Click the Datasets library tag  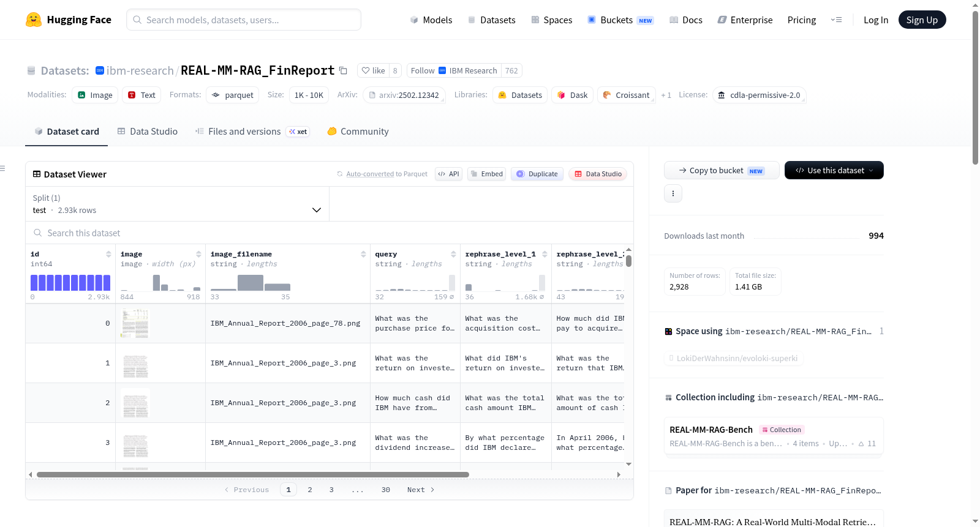coord(520,95)
